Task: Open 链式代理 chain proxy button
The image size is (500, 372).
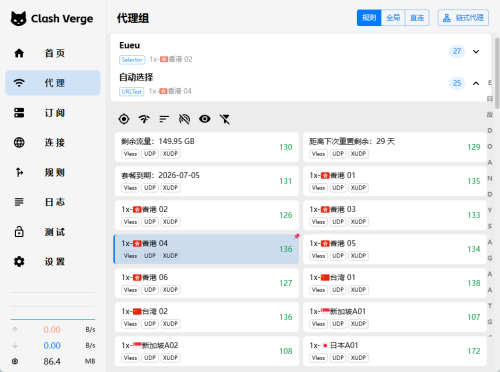Action: (463, 18)
